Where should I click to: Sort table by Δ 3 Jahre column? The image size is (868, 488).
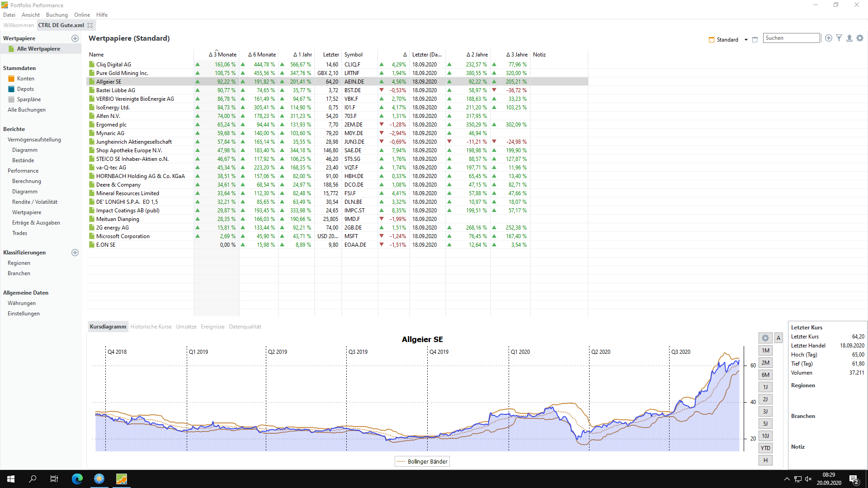510,55
